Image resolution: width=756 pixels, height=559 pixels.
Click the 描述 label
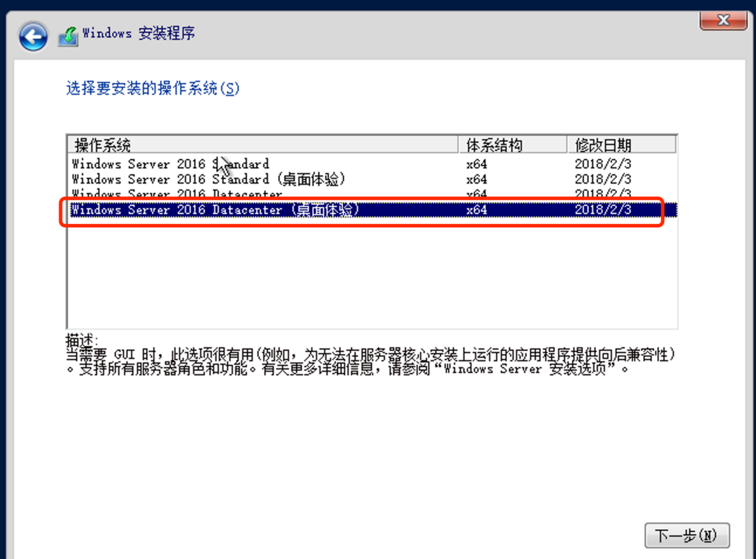(x=82, y=340)
